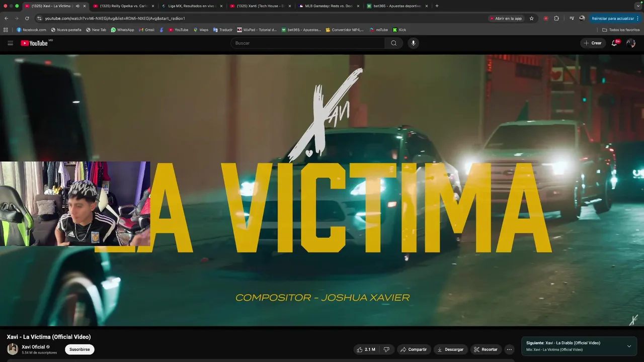Open YouTube notifications bell
This screenshot has width=644, height=362.
tap(614, 43)
